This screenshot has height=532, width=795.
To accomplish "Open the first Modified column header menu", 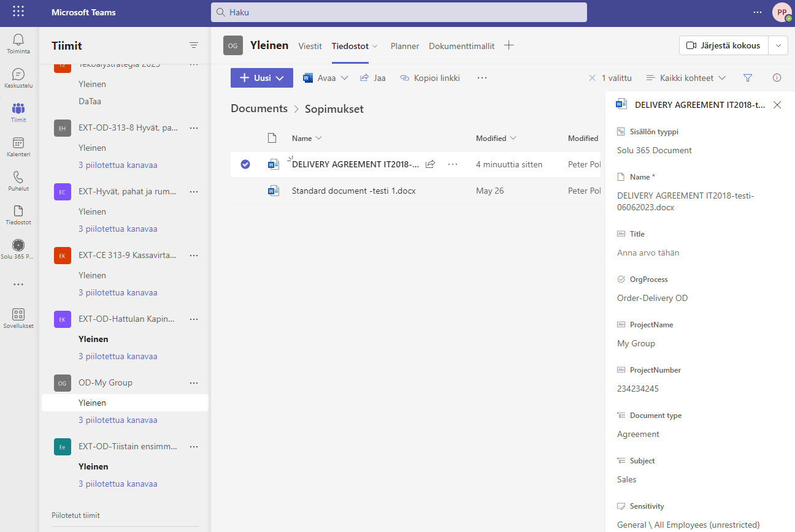I will [x=496, y=139].
